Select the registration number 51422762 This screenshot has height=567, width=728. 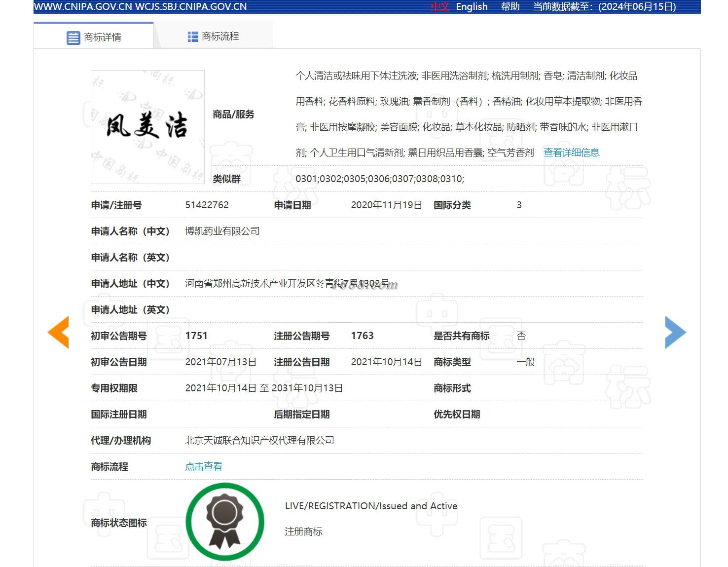[207, 205]
